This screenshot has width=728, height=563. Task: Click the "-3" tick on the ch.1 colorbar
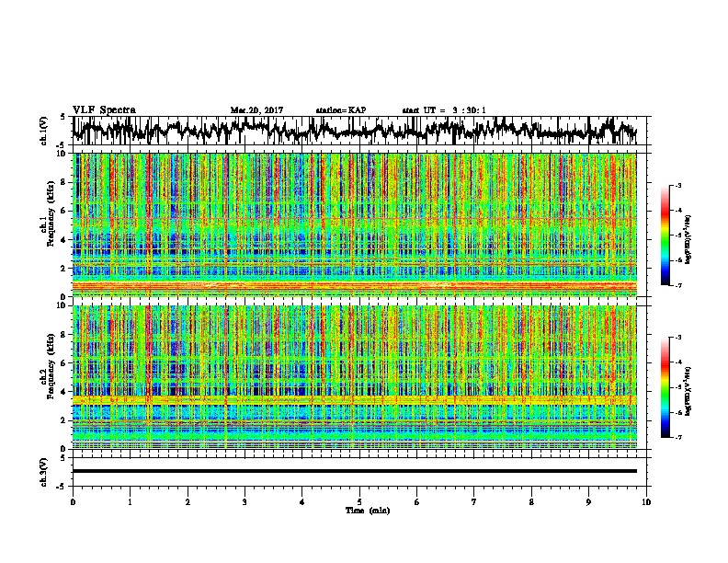tap(677, 186)
